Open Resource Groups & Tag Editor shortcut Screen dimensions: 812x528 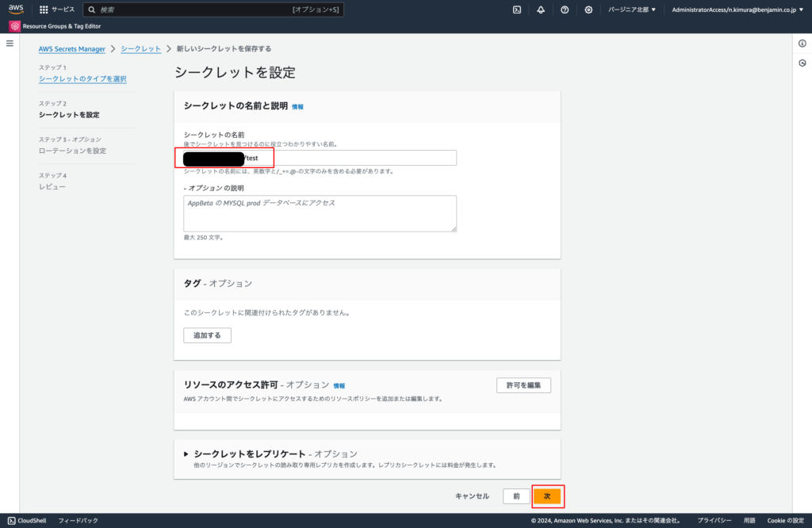tap(56, 26)
